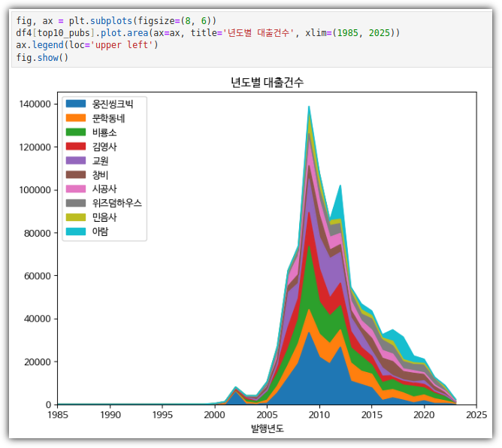Click the green 비룡소 legend swatch

pyautogui.click(x=76, y=132)
